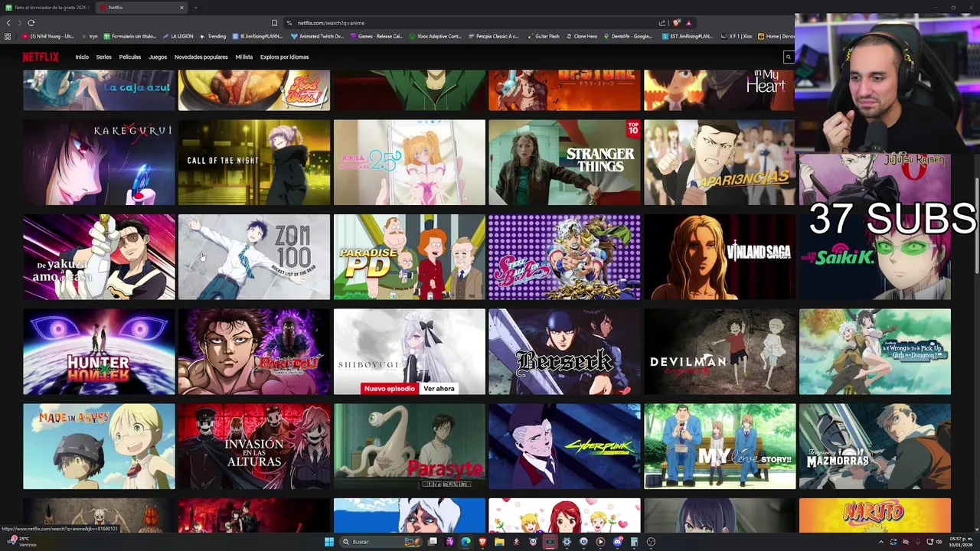Reload the page with the refresh icon
The image size is (980, 551).
tap(31, 23)
